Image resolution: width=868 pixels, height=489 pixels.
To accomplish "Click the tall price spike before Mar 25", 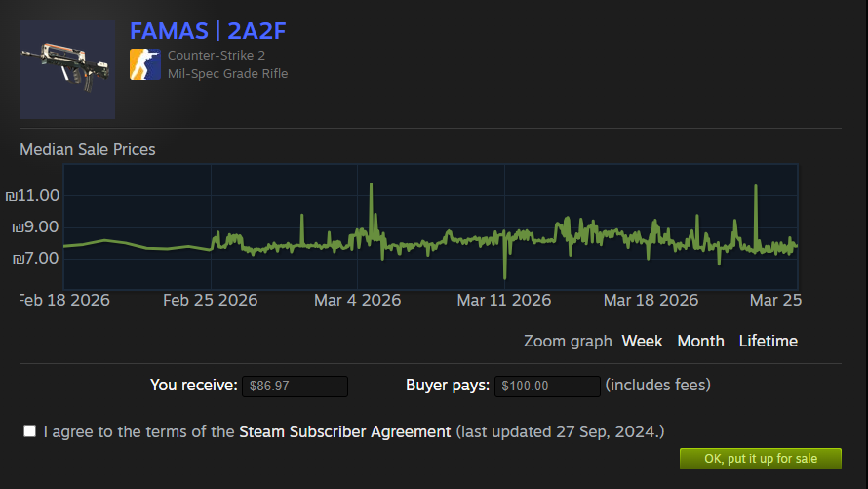I will pos(755,187).
